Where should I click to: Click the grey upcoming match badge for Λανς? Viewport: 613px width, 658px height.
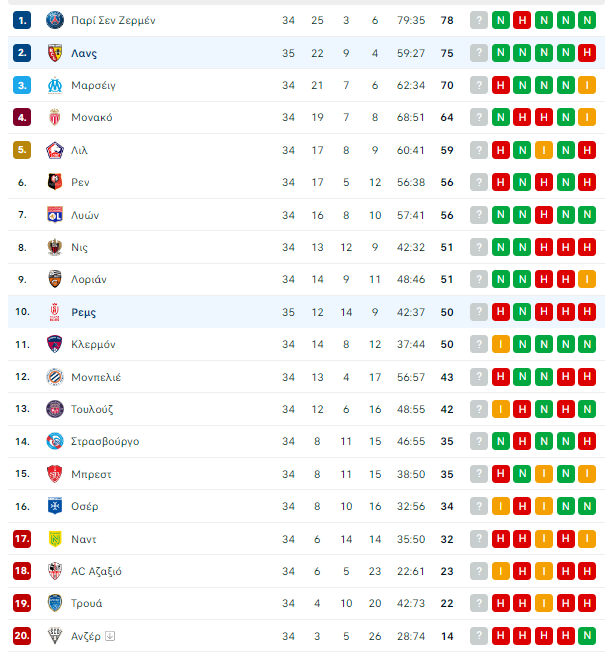[x=479, y=53]
